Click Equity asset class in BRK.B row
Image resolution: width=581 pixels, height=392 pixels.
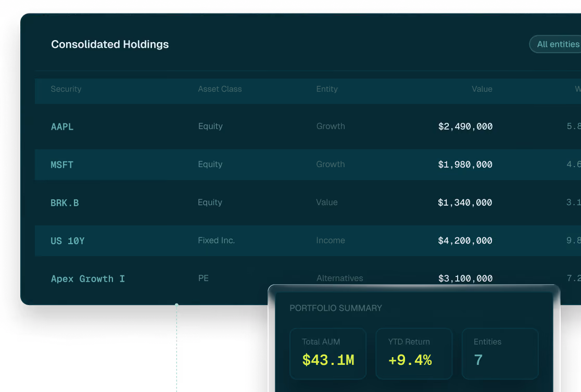click(x=210, y=203)
